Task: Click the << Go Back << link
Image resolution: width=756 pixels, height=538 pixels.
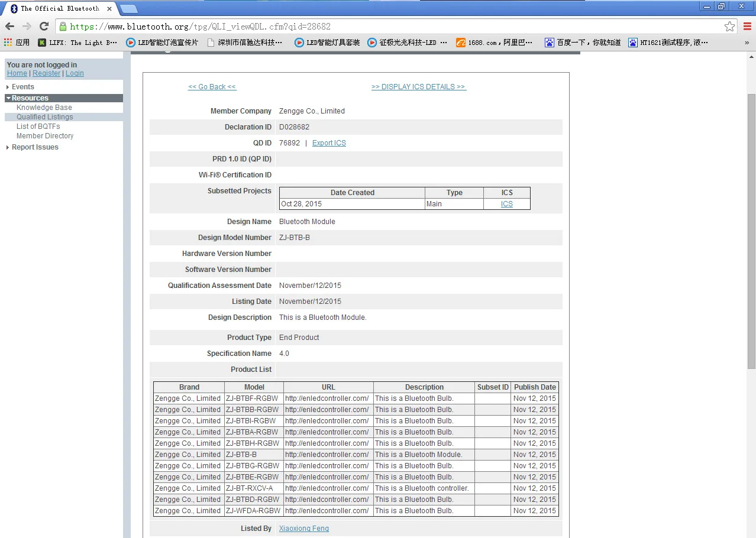Action: tap(212, 87)
